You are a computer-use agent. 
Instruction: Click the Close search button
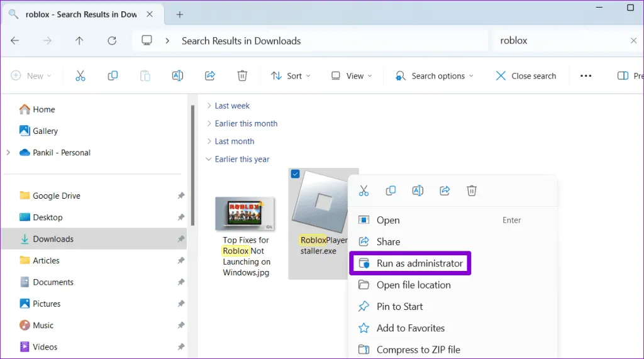(526, 75)
